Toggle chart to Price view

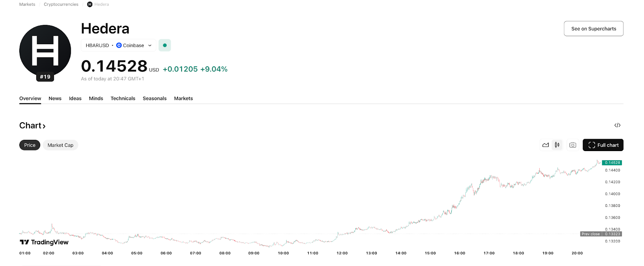[30, 145]
